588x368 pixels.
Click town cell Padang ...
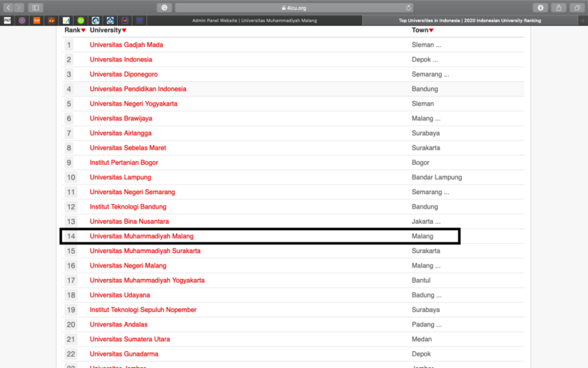(x=426, y=324)
